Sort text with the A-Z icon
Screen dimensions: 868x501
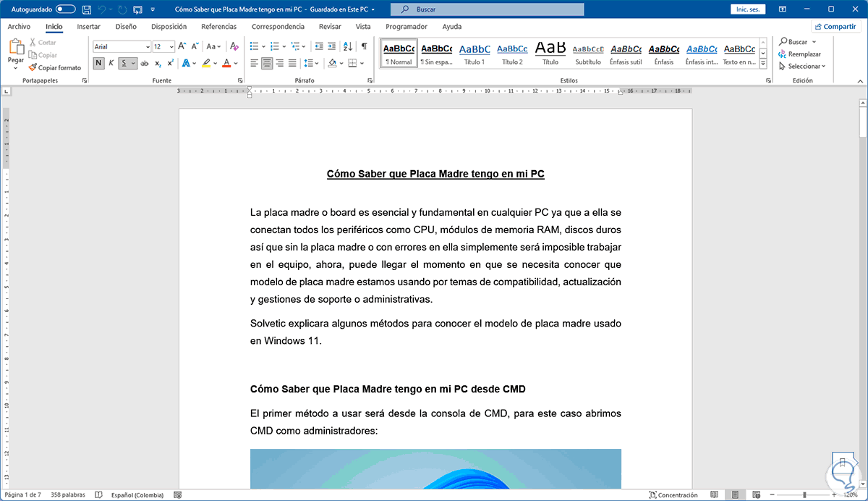click(x=348, y=46)
